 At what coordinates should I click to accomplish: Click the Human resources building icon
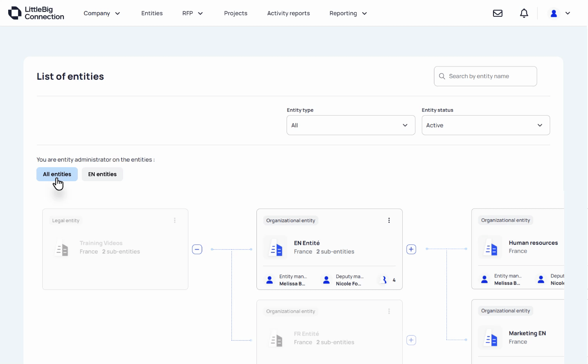[490, 247]
